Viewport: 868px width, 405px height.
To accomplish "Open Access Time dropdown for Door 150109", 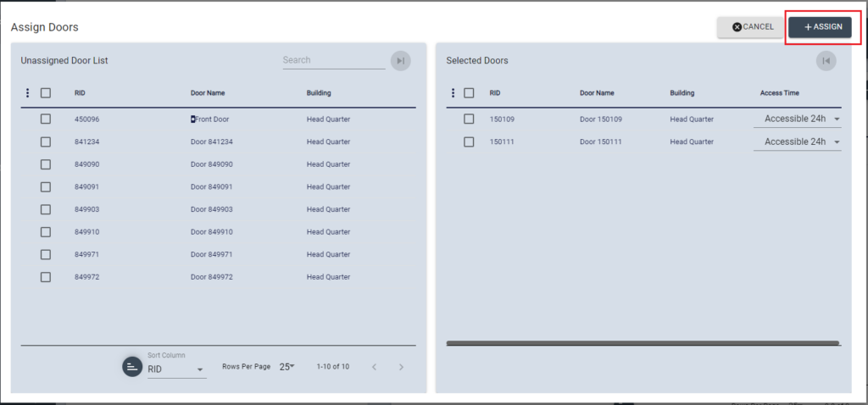I will click(797, 119).
